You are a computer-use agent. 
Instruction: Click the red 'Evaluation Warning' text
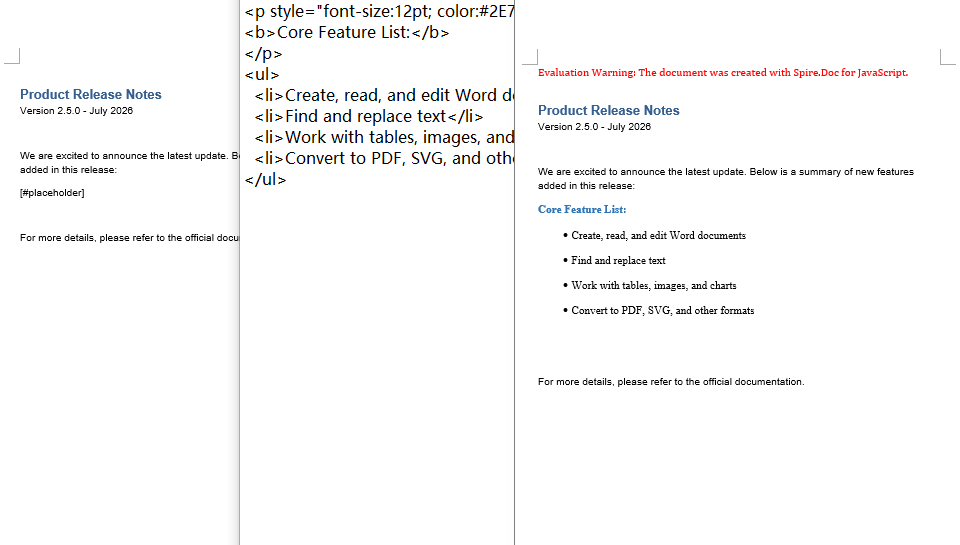pos(723,73)
